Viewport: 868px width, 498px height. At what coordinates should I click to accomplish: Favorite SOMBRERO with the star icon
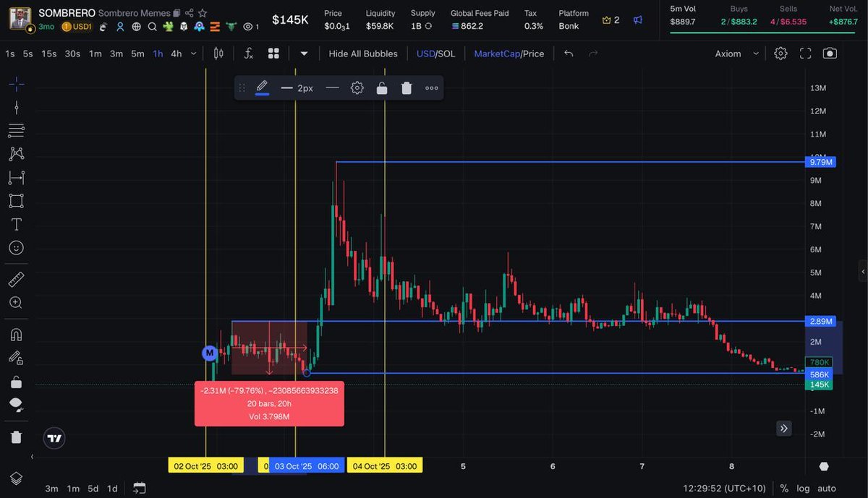click(x=203, y=13)
